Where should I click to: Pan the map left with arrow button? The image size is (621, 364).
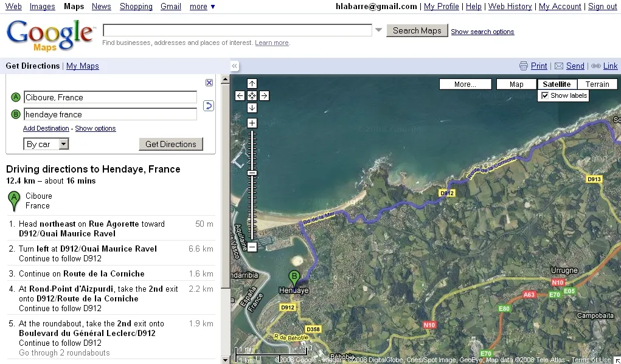click(x=240, y=96)
